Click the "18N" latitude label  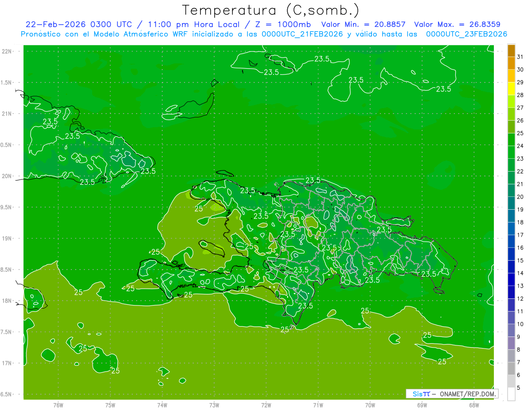6,301
